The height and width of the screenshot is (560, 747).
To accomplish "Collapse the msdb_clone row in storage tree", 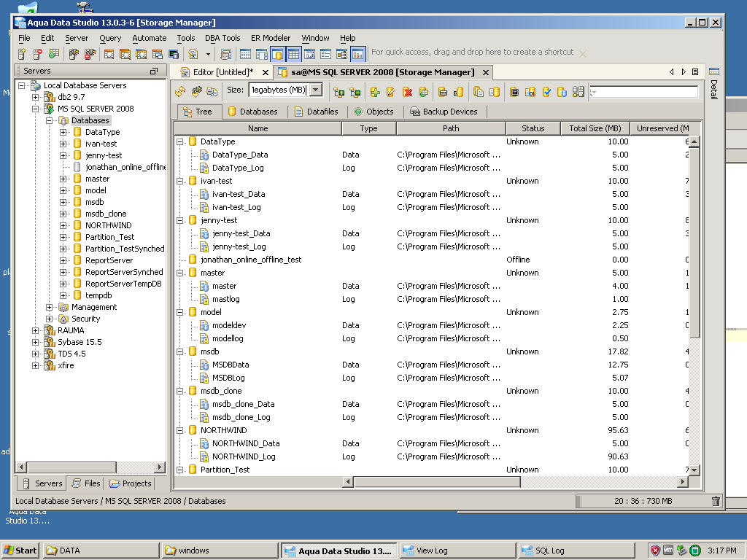I will pos(180,391).
